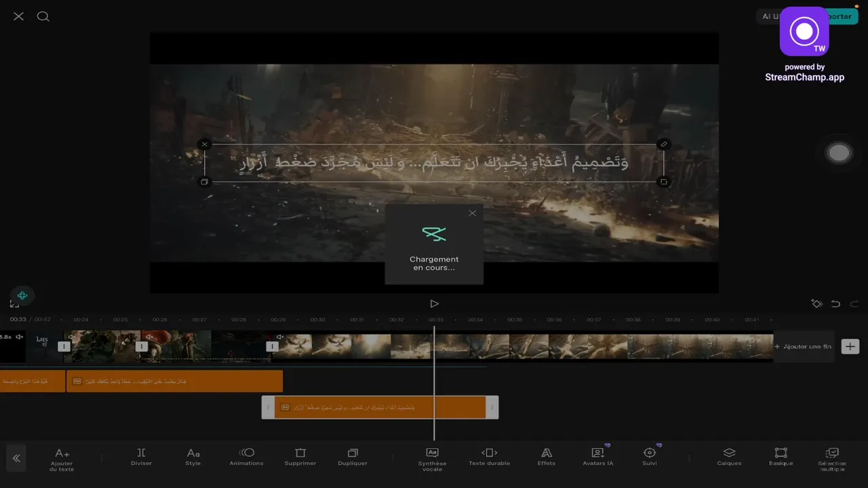The height and width of the screenshot is (488, 868).
Task: Click the Arabic caption text in preview
Action: [434, 163]
